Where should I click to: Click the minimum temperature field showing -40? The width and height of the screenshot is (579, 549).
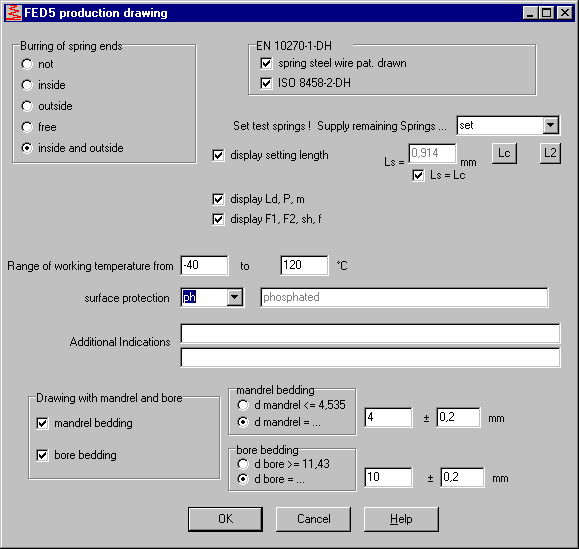click(x=205, y=265)
